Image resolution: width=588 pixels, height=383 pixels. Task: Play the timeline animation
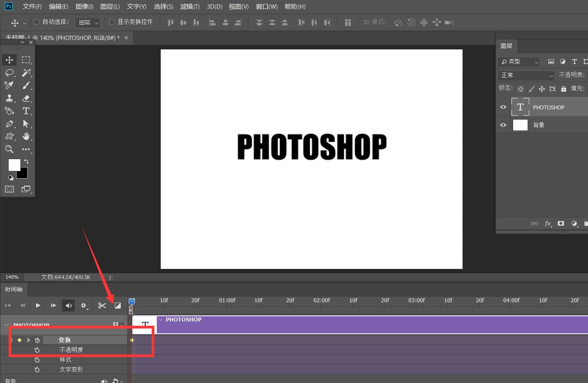click(x=38, y=305)
